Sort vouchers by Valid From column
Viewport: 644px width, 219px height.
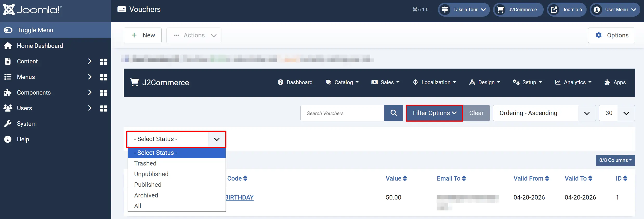tap(531, 178)
